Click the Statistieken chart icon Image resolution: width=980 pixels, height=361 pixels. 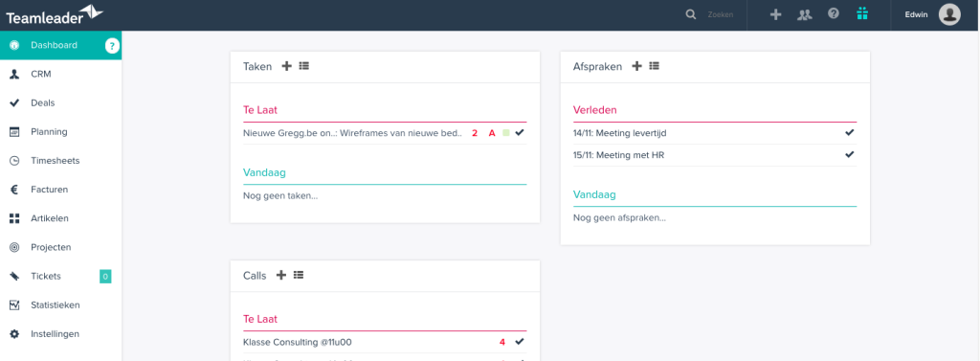tap(14, 305)
